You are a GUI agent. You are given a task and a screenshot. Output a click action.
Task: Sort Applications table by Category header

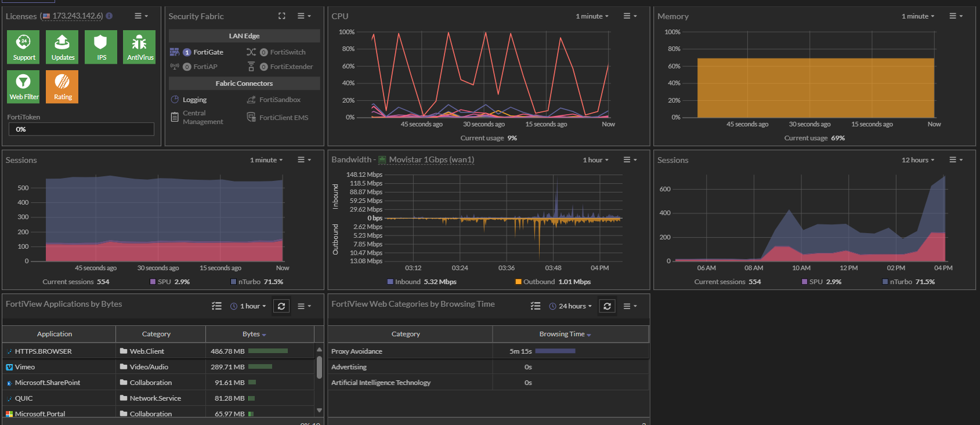coord(161,334)
